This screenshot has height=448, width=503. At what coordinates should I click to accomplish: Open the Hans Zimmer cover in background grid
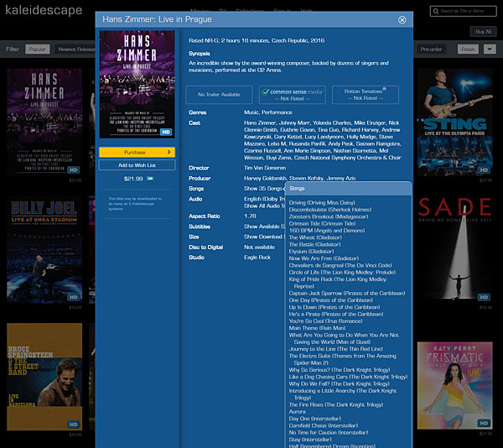pos(44,122)
